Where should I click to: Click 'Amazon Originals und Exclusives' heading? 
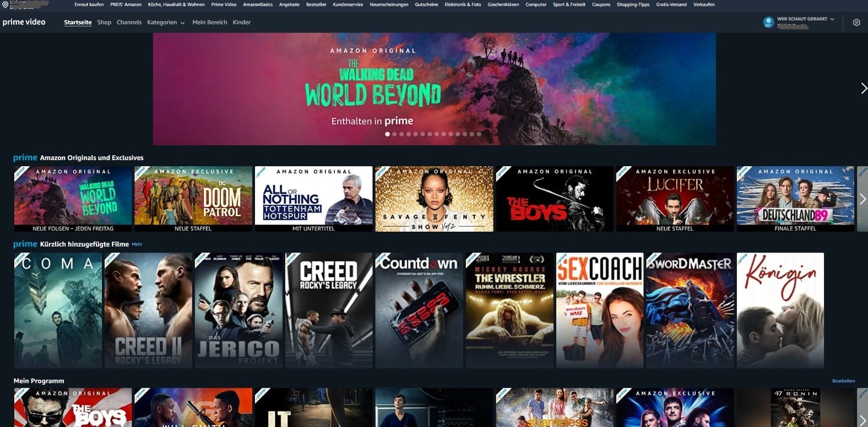tap(91, 158)
